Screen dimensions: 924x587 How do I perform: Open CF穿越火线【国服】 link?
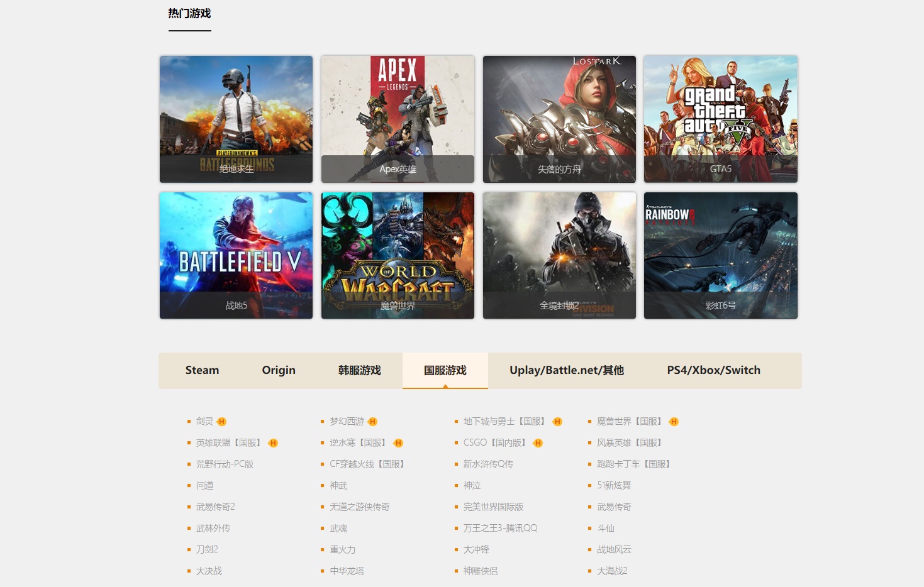[x=368, y=464]
